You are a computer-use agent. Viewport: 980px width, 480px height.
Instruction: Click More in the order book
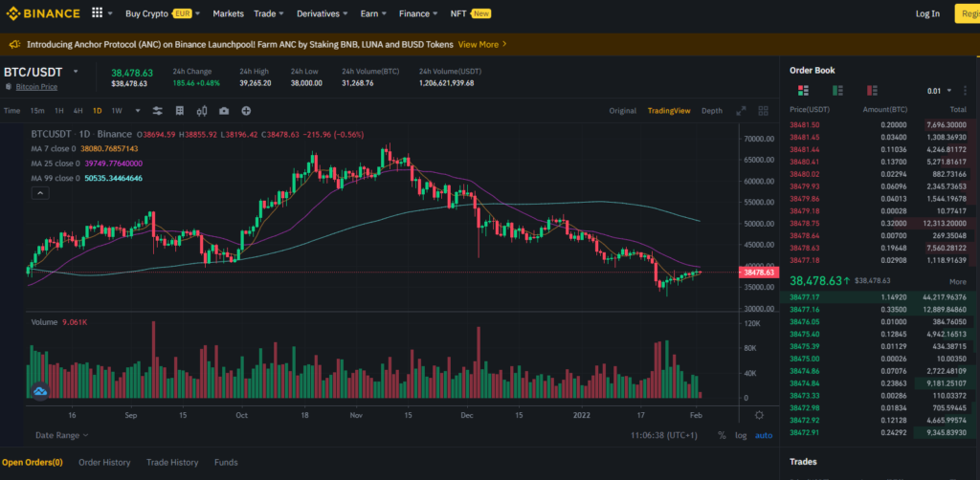point(957,281)
